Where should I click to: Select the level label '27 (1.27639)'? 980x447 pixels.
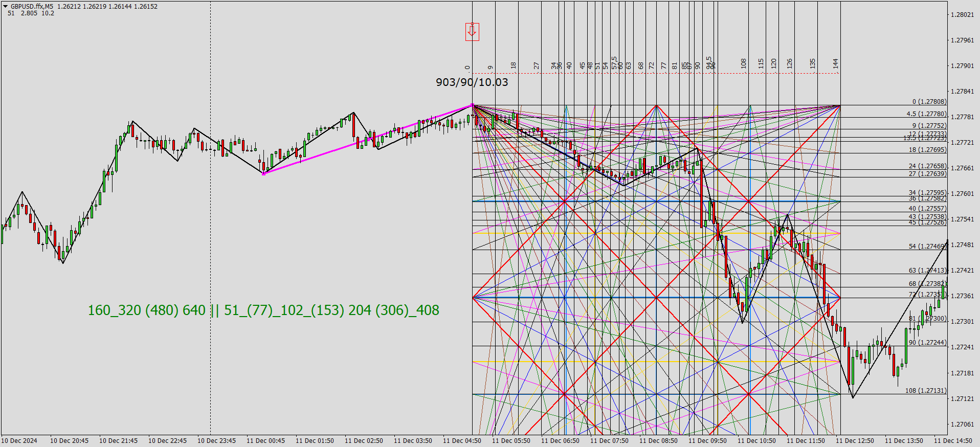(928, 174)
